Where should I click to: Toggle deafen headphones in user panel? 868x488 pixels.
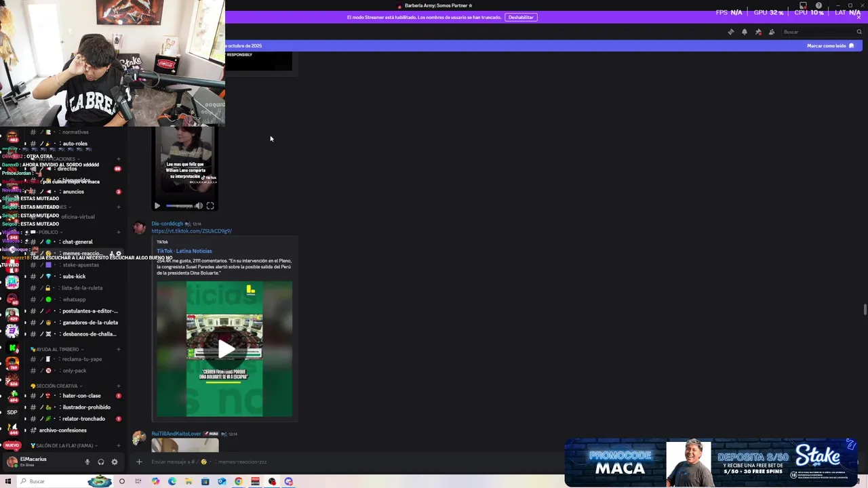pos(101,462)
